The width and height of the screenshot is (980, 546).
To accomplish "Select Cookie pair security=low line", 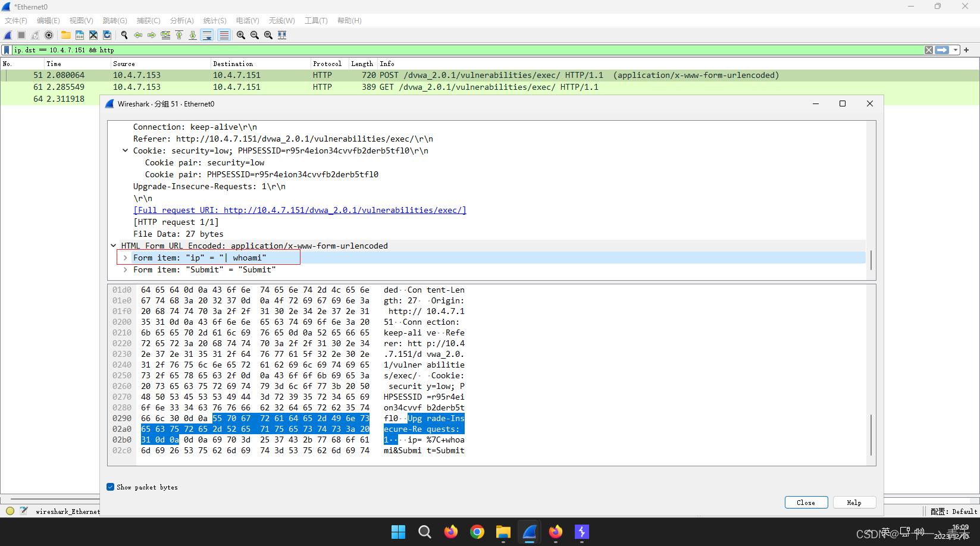I will click(x=205, y=162).
